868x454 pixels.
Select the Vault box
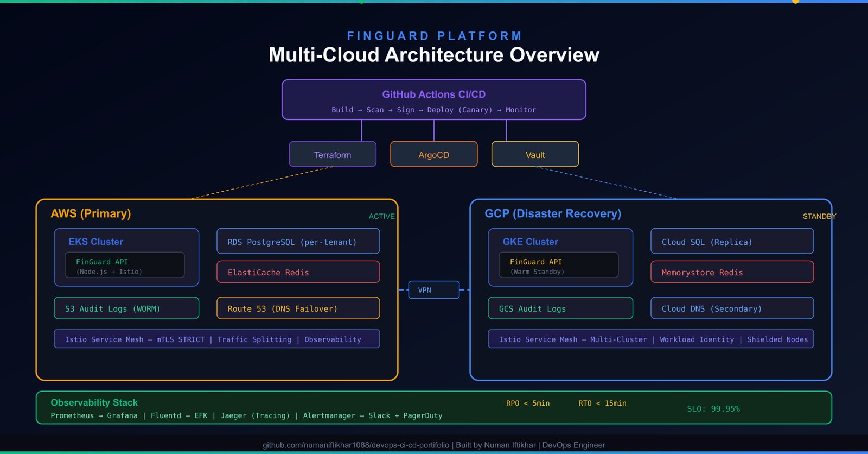click(x=535, y=154)
